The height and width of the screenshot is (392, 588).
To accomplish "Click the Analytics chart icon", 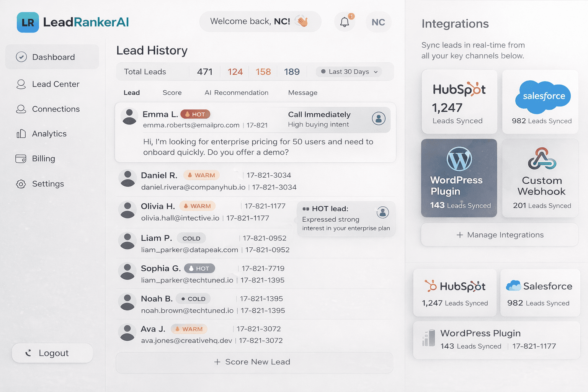I will pos(21,134).
